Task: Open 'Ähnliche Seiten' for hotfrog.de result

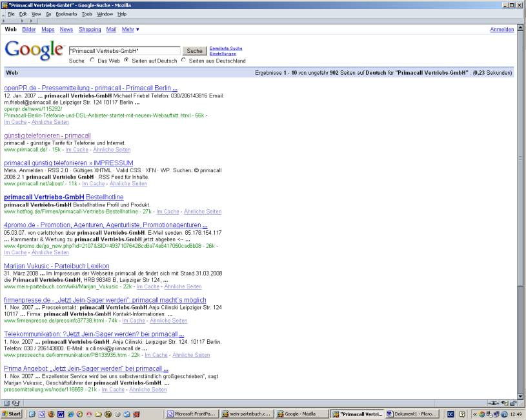Action: click(x=203, y=212)
